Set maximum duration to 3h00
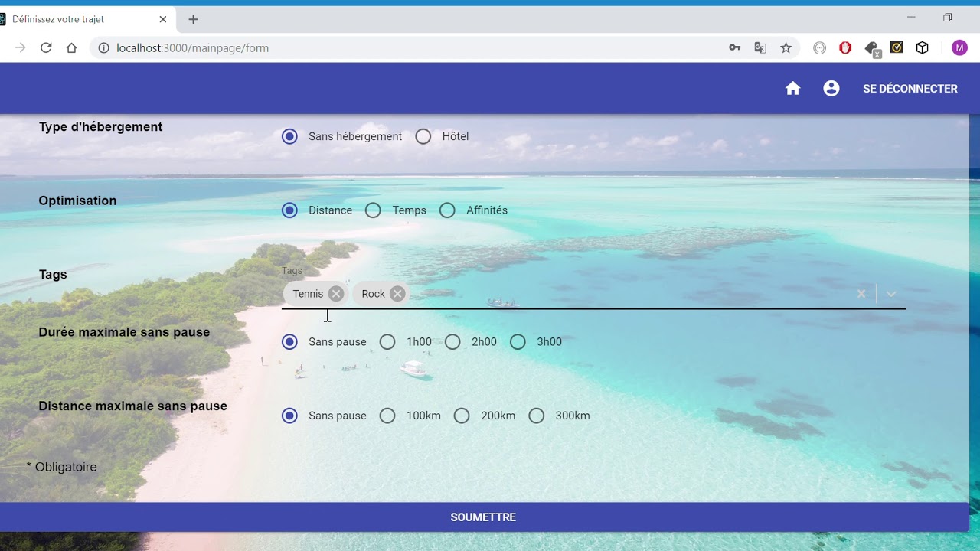The height and width of the screenshot is (551, 980). pyautogui.click(x=518, y=342)
